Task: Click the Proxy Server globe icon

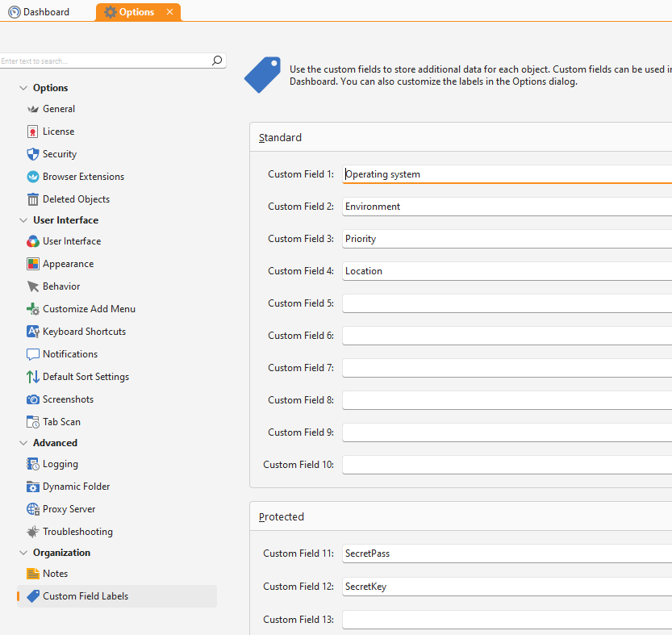Action: pyautogui.click(x=33, y=509)
